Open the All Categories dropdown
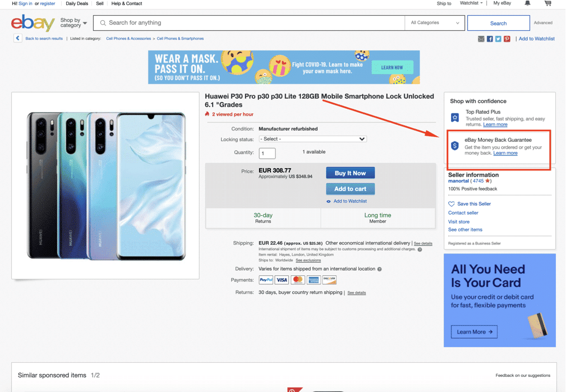566x392 pixels. tap(435, 23)
